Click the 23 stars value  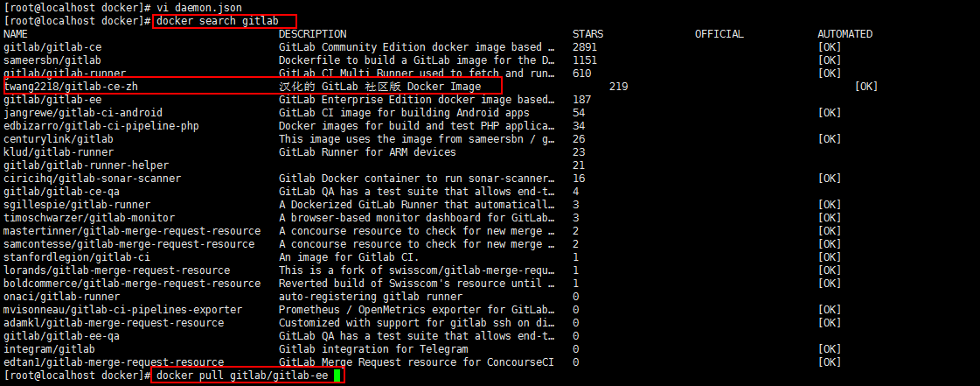pyautogui.click(x=578, y=152)
